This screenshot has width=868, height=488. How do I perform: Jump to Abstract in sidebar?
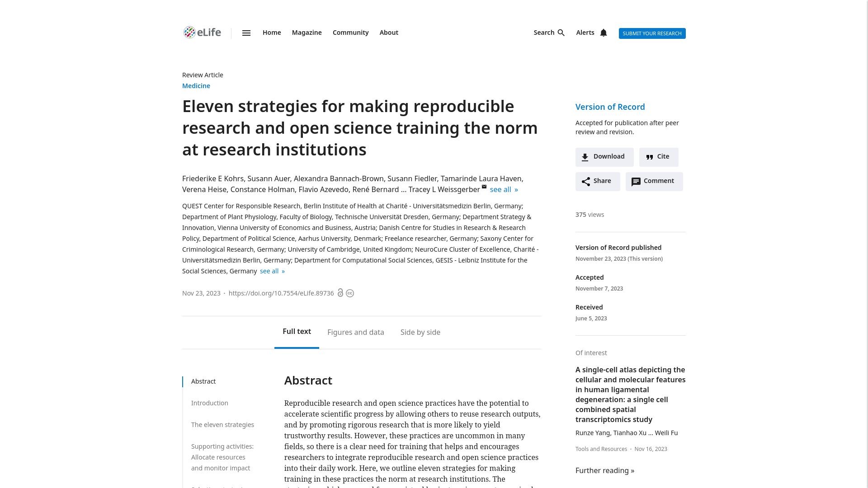click(203, 381)
